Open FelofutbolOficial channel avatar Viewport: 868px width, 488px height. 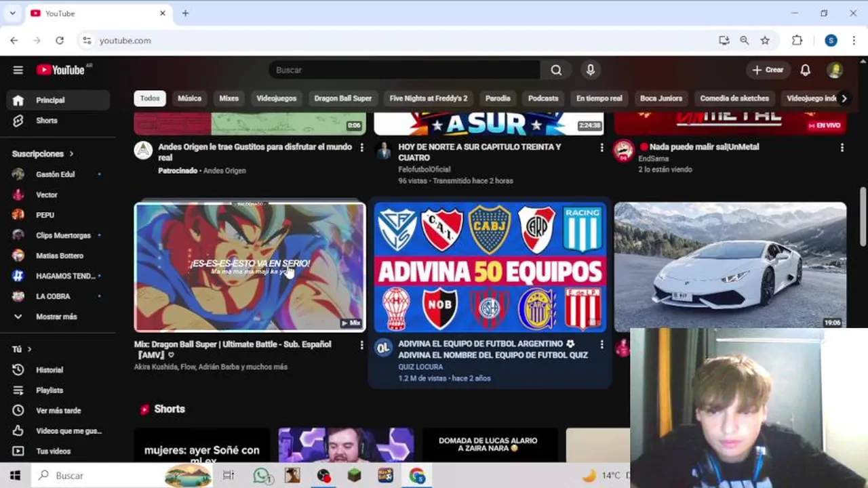point(383,150)
